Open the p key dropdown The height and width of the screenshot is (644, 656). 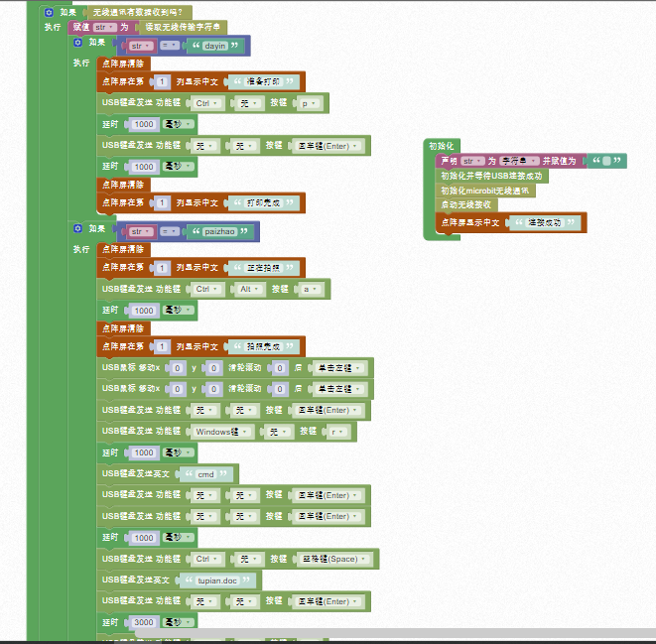coord(310,103)
